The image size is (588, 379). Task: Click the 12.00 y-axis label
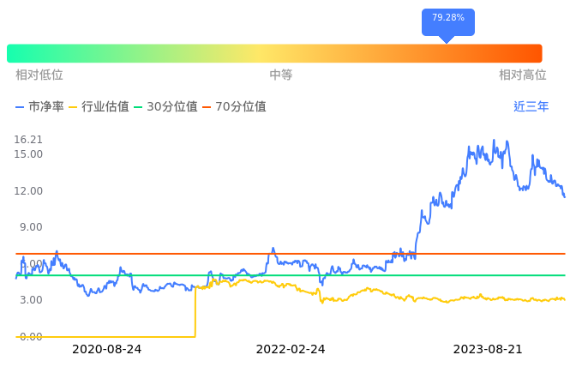pos(28,190)
